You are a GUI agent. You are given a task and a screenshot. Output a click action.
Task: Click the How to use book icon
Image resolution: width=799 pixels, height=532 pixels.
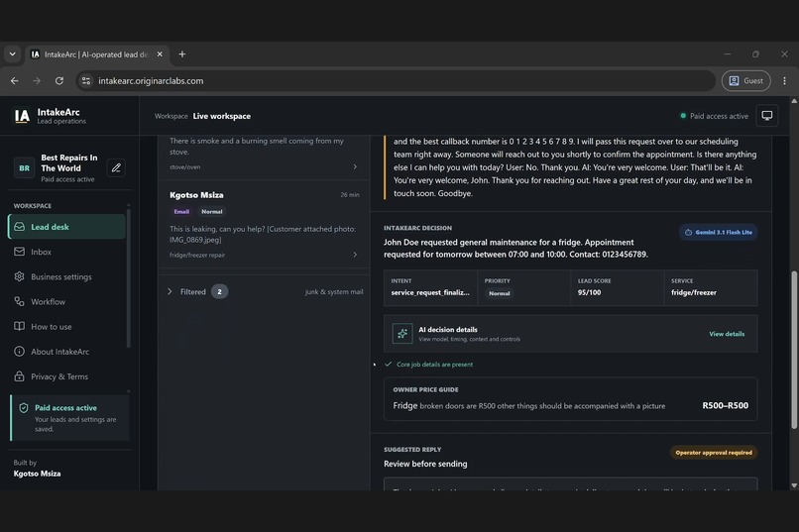[x=20, y=326]
